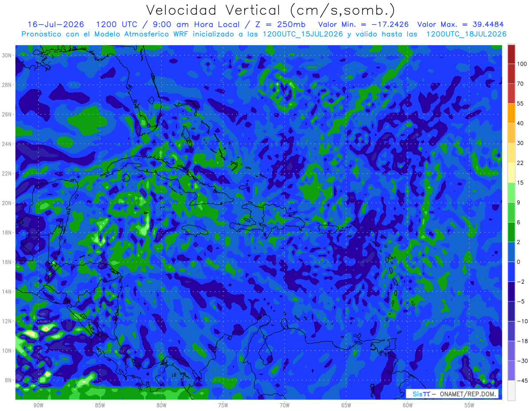The height and width of the screenshot is (411, 532).
Task: Click the colorbar label "100"
Action: click(x=522, y=64)
